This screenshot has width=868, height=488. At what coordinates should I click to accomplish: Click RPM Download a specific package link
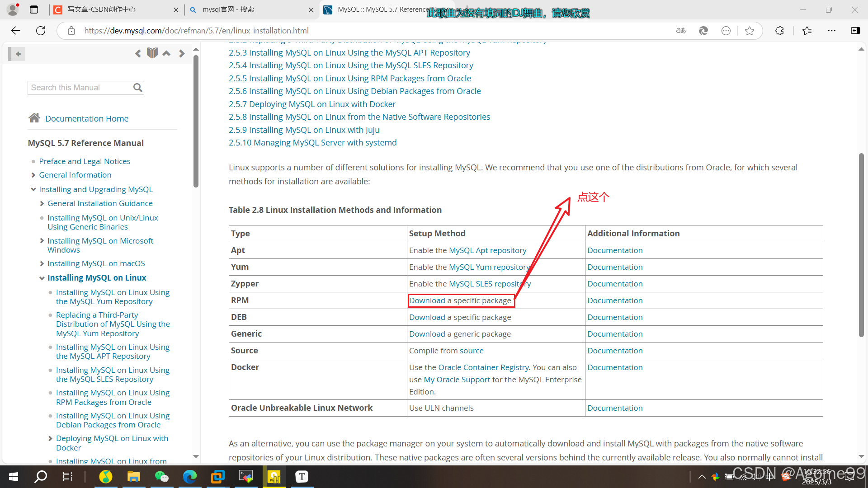[427, 300]
